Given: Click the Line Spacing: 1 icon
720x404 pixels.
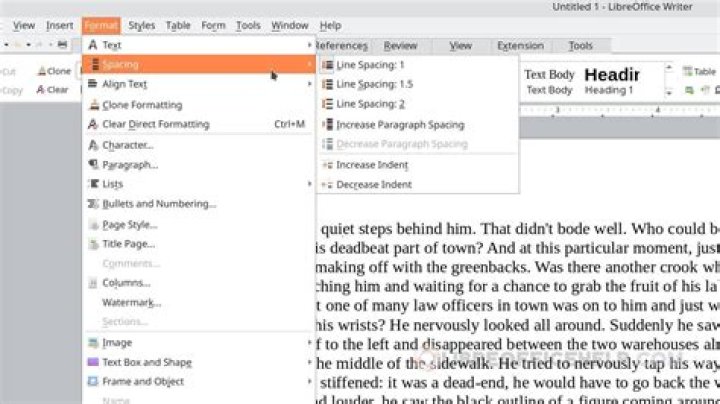Looking at the screenshot, I should [x=327, y=65].
